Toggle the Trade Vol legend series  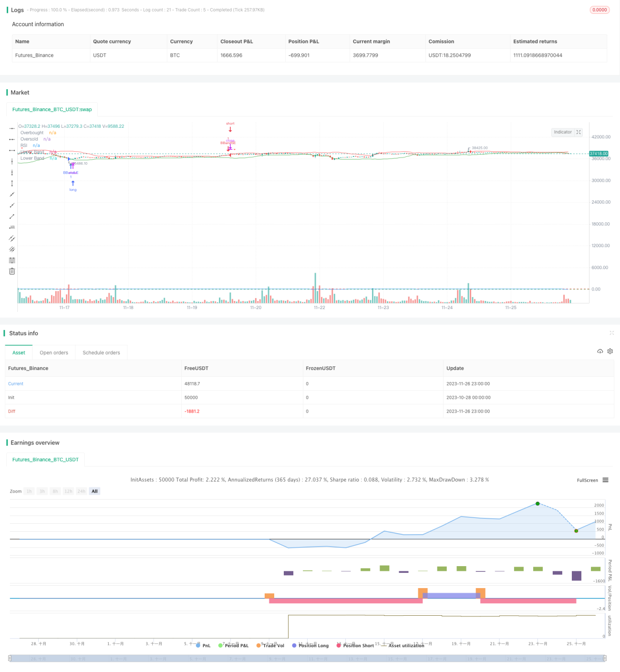(x=270, y=645)
